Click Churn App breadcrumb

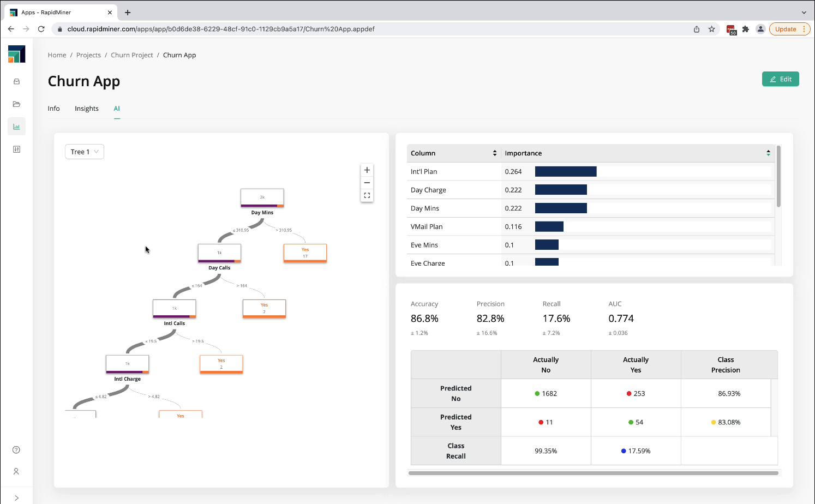[x=179, y=55]
